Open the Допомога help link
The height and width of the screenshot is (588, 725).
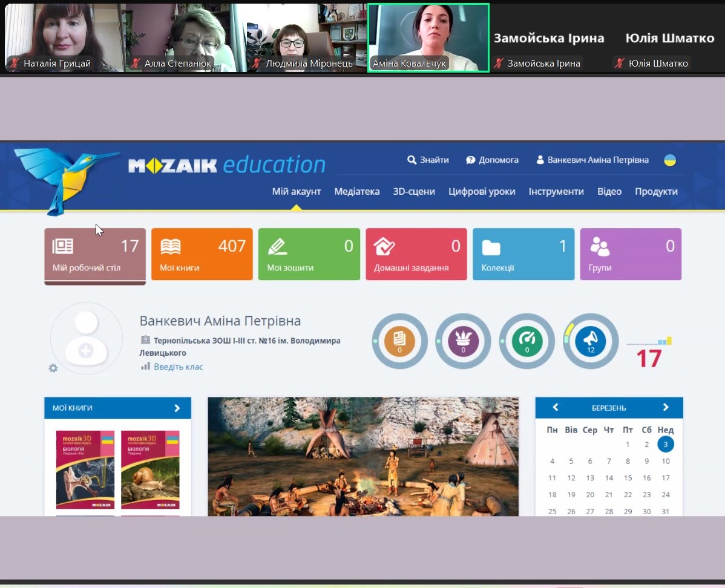(492, 160)
